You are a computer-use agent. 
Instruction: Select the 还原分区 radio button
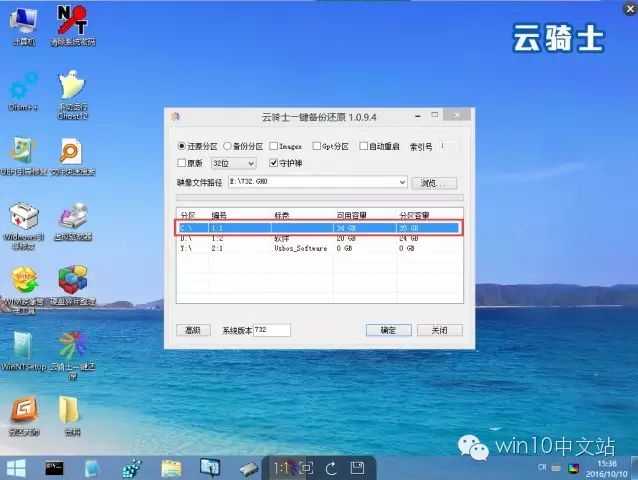point(181,146)
